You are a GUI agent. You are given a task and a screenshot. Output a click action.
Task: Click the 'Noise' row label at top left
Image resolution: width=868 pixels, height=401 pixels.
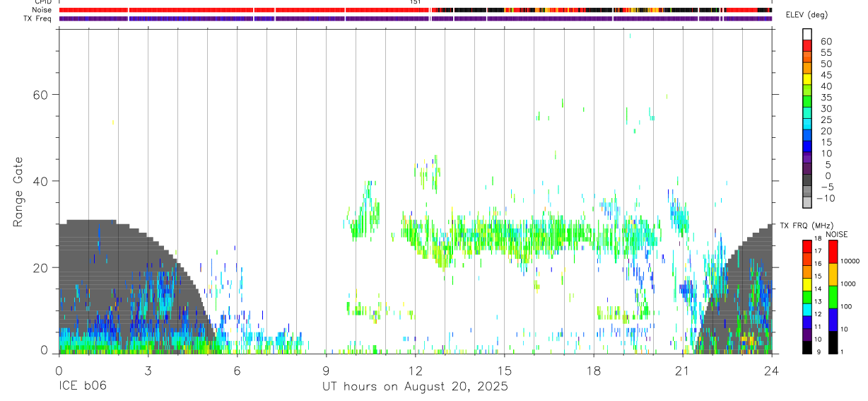(x=42, y=10)
